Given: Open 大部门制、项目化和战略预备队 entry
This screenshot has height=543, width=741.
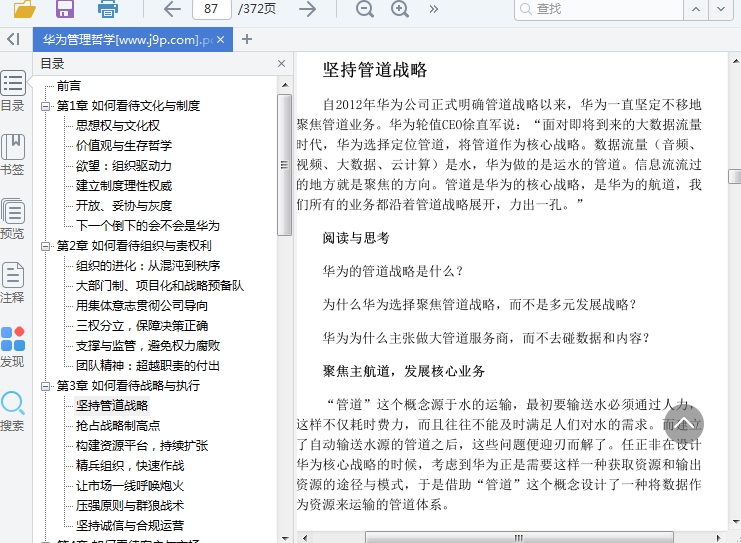Looking at the screenshot, I should 160,285.
